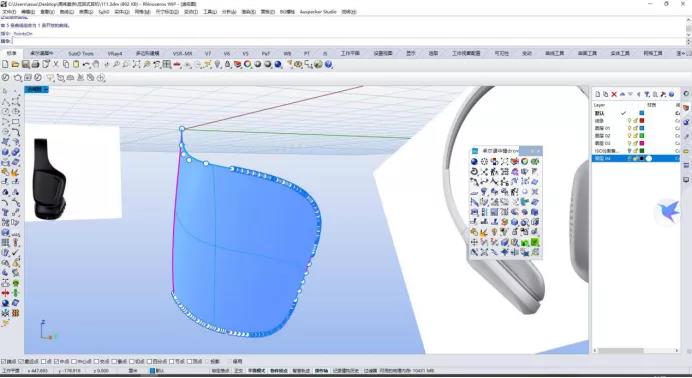The image size is (692, 378).
Task: Click the layer filter funnel icon
Action: point(647,94)
